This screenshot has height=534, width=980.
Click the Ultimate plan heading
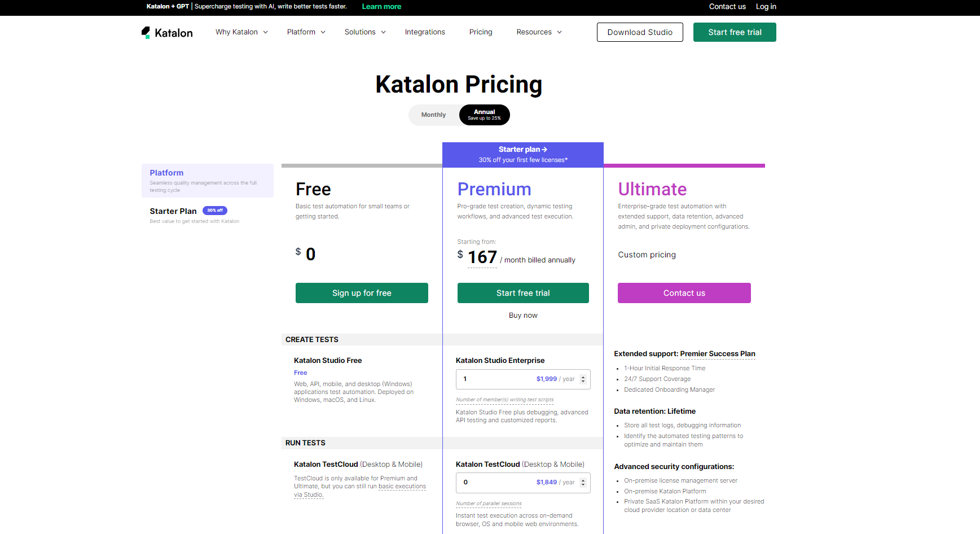(652, 189)
